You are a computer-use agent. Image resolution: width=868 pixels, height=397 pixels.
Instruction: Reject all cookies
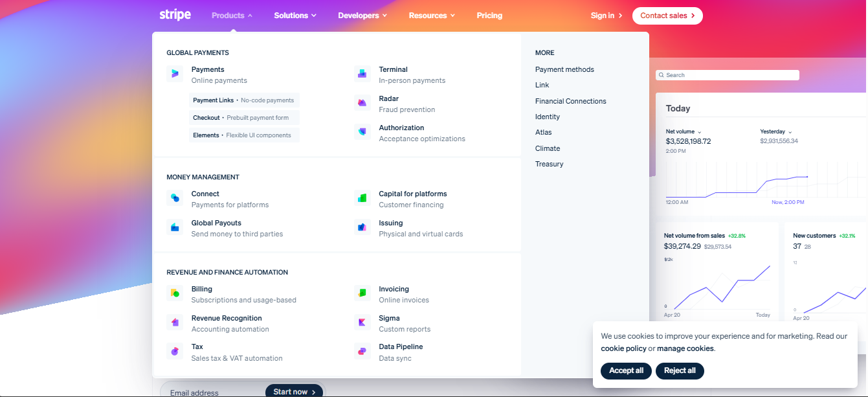[680, 370]
